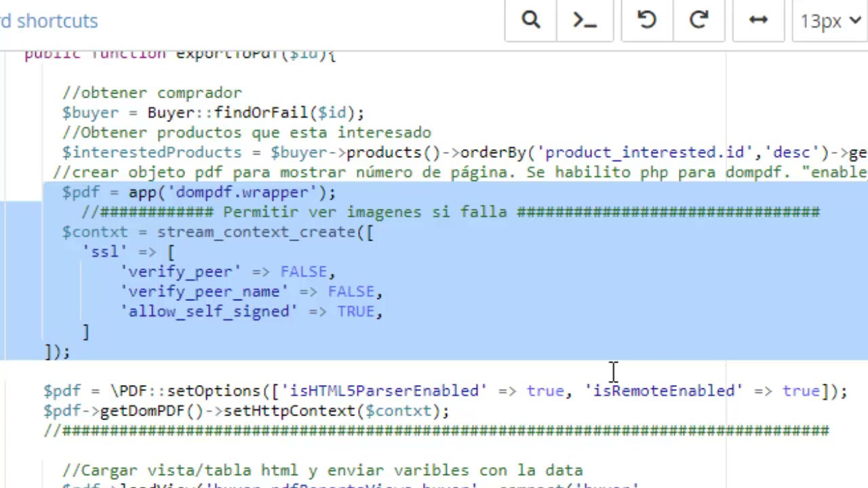Click the TRUE value after allow_self_signed
The width and height of the screenshot is (868, 488).
[x=355, y=311]
